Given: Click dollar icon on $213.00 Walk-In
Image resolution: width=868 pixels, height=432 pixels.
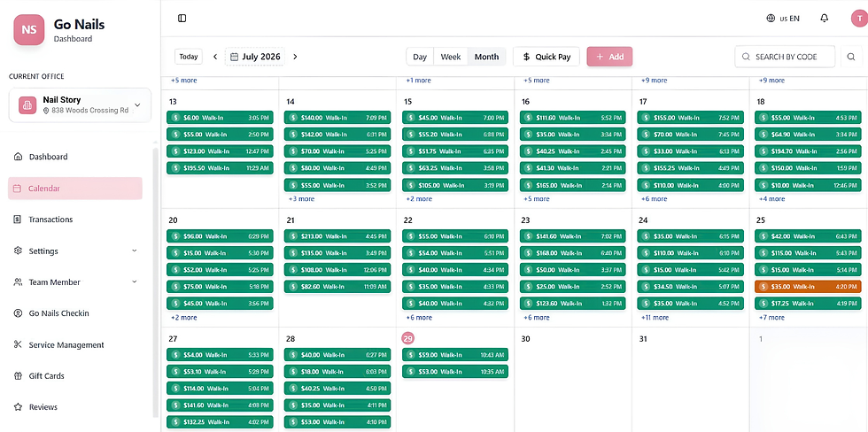Looking at the screenshot, I should click(x=293, y=236).
